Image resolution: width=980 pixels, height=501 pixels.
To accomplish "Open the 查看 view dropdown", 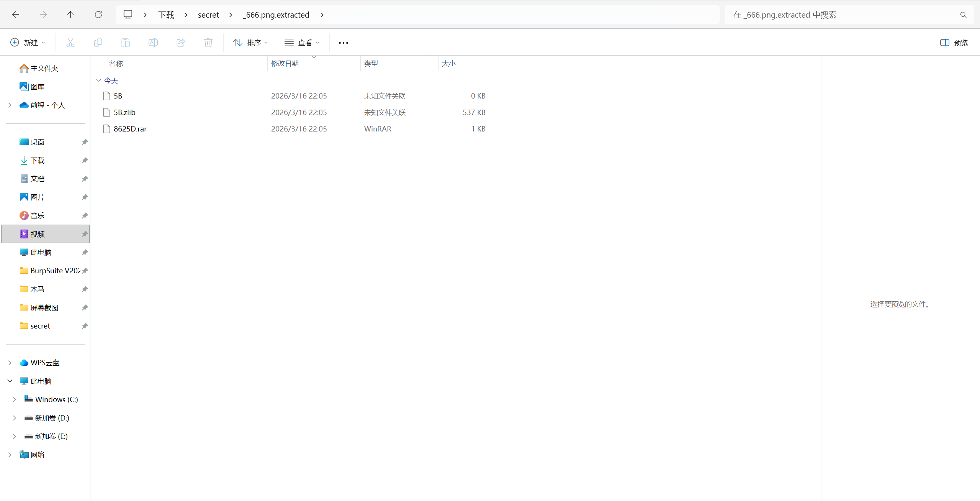I will 302,43.
